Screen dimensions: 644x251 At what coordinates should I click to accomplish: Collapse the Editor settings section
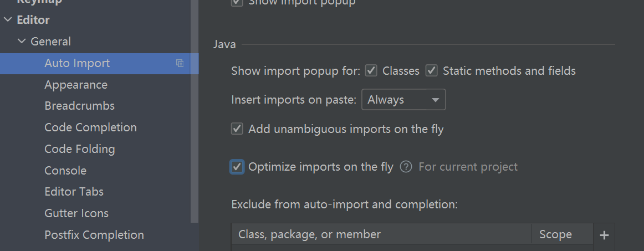(x=8, y=20)
